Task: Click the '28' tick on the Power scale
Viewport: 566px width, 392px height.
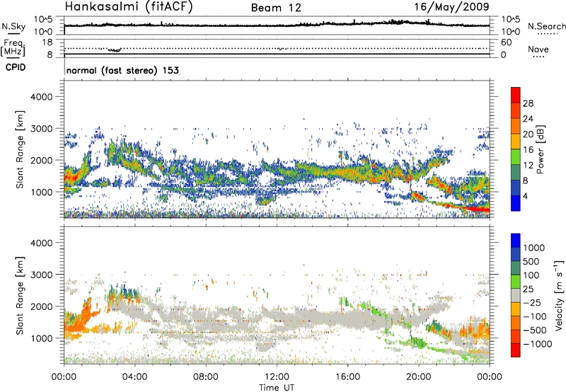Action: pos(528,103)
